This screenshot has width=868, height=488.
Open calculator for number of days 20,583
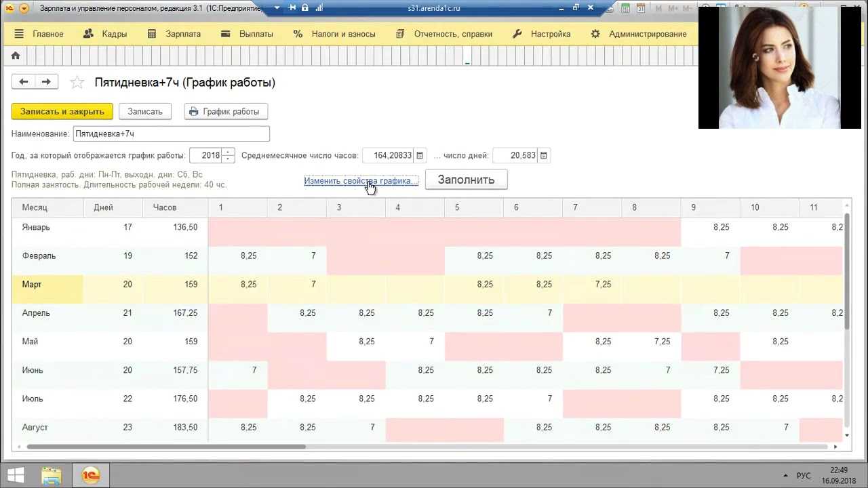[544, 155]
